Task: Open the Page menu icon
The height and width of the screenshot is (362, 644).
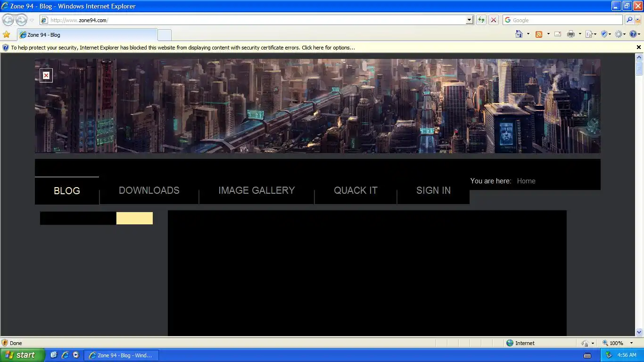Action: pyautogui.click(x=591, y=34)
